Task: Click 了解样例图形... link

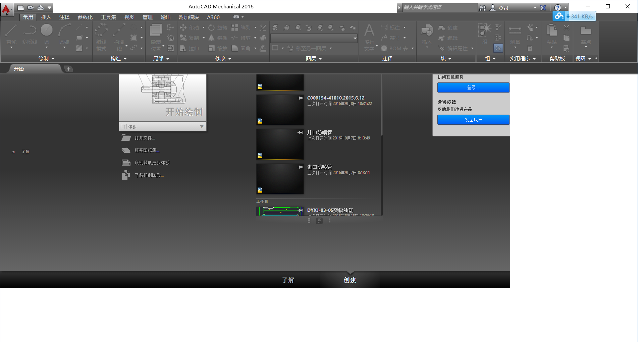Action: 149,175
